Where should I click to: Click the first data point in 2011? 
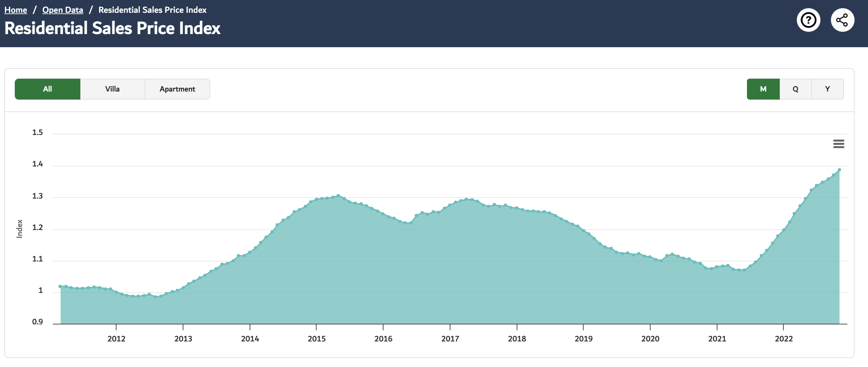point(60,286)
